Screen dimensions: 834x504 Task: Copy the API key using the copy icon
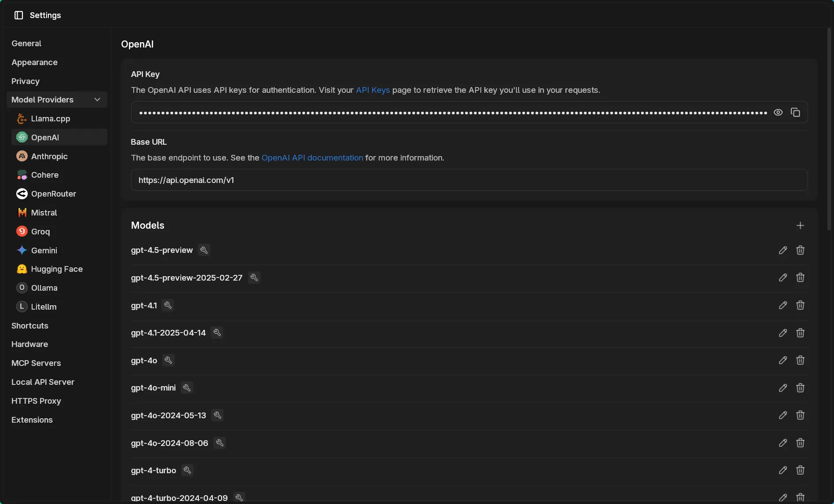[x=796, y=112]
